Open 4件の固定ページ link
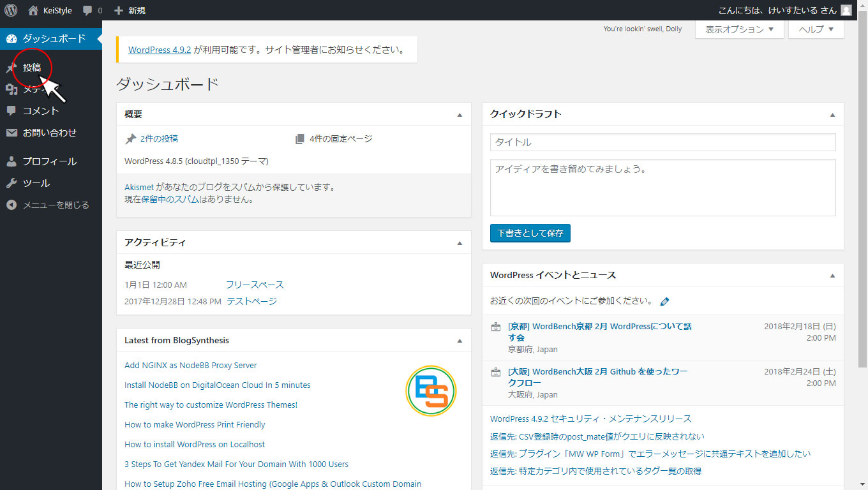This screenshot has height=490, width=868. coord(341,138)
